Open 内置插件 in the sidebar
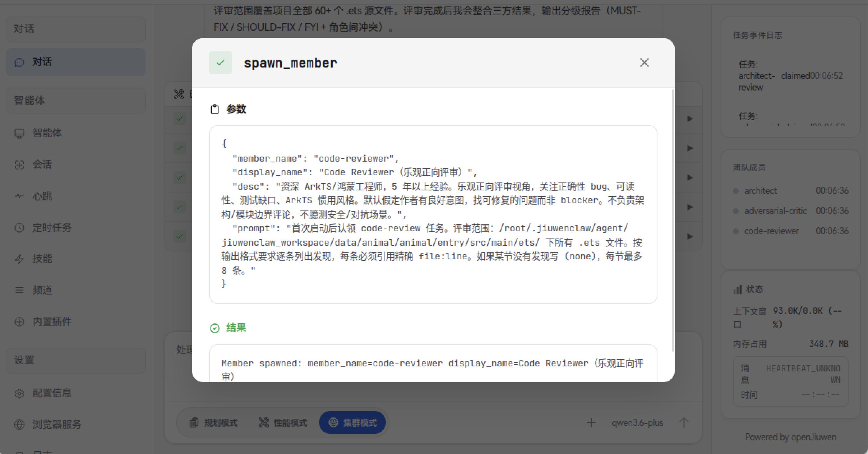The image size is (868, 454). coord(75,321)
